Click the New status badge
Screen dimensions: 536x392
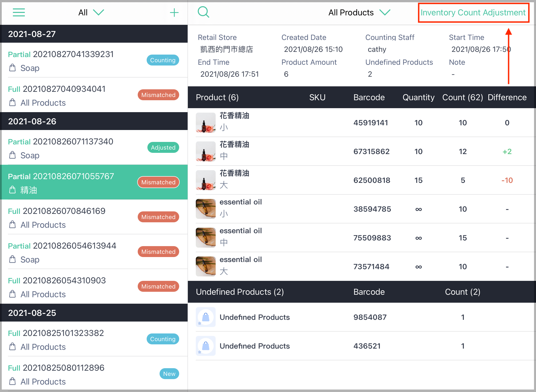pyautogui.click(x=169, y=374)
